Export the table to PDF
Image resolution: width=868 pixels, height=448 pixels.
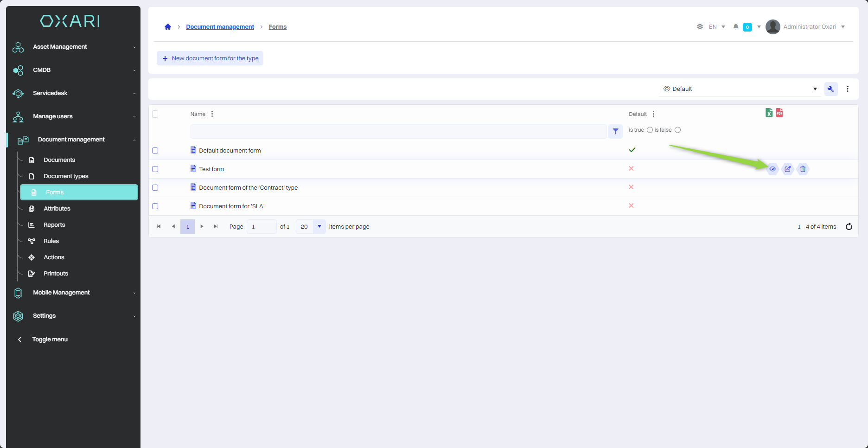[x=779, y=113]
